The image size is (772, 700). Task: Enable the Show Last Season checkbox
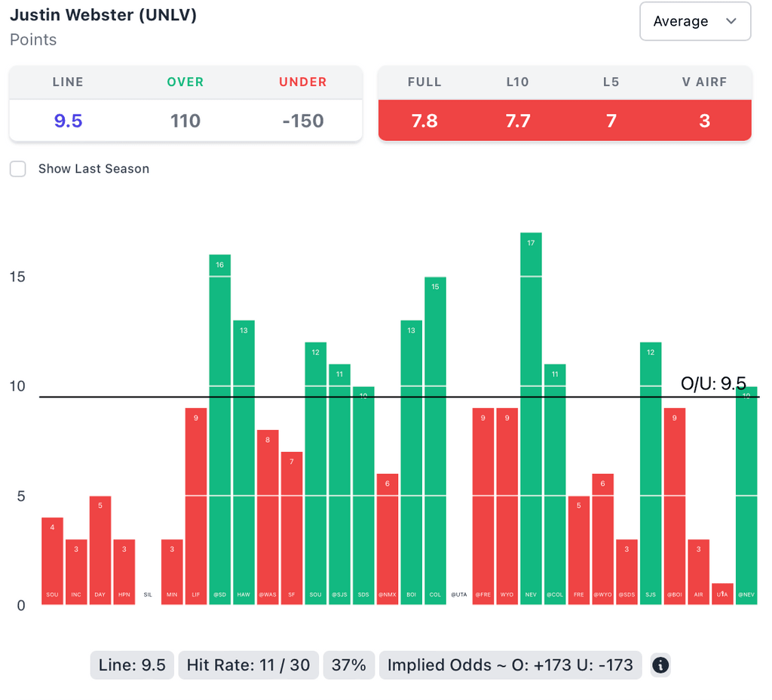[18, 169]
